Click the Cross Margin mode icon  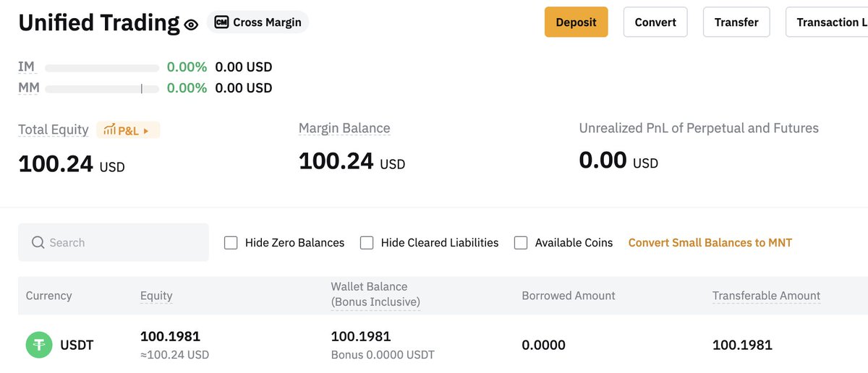pyautogui.click(x=221, y=22)
